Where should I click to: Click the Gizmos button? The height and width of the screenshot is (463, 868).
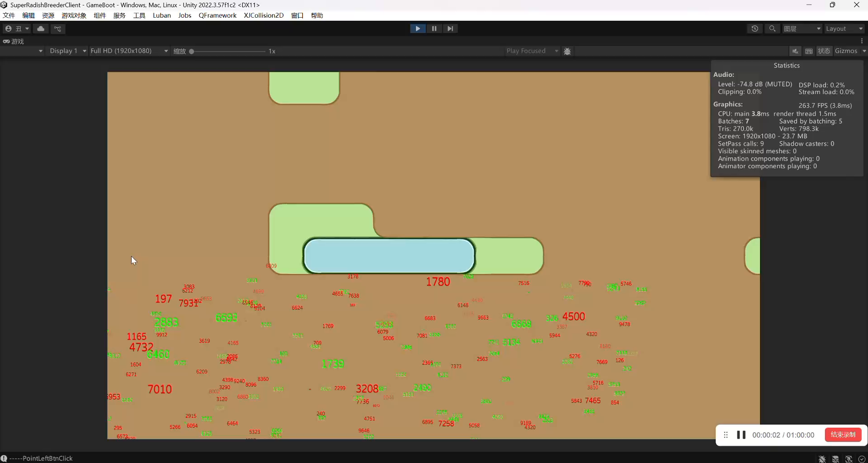pos(846,51)
